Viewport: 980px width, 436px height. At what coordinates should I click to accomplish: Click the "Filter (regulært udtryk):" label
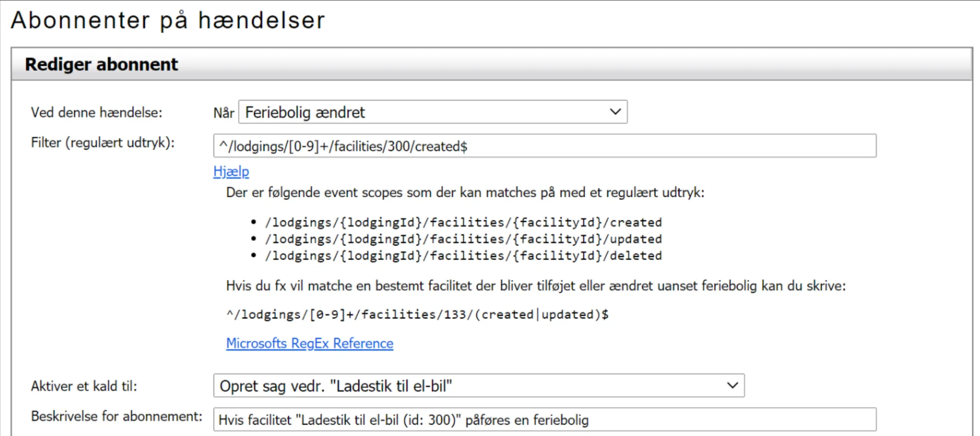pos(103,143)
